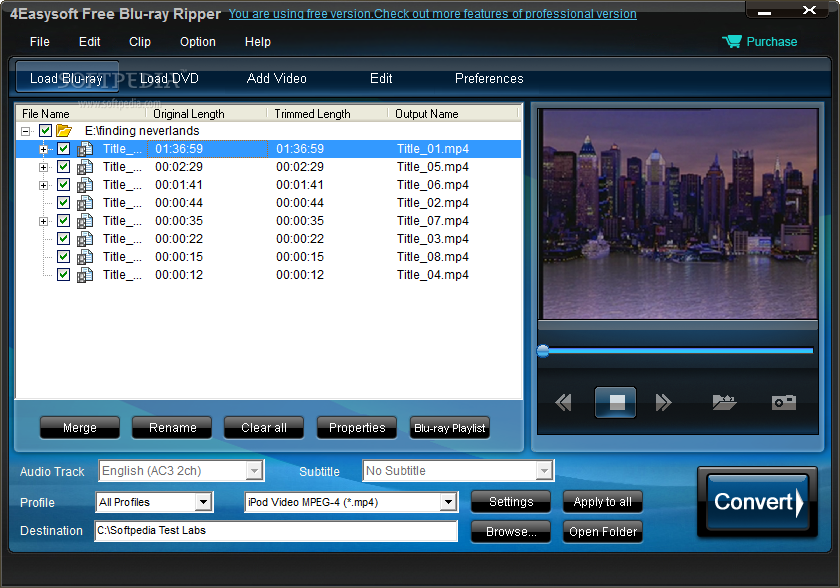The width and height of the screenshot is (840, 588).
Task: Expand the Title_07.mp4 tree node
Action: pyautogui.click(x=43, y=221)
